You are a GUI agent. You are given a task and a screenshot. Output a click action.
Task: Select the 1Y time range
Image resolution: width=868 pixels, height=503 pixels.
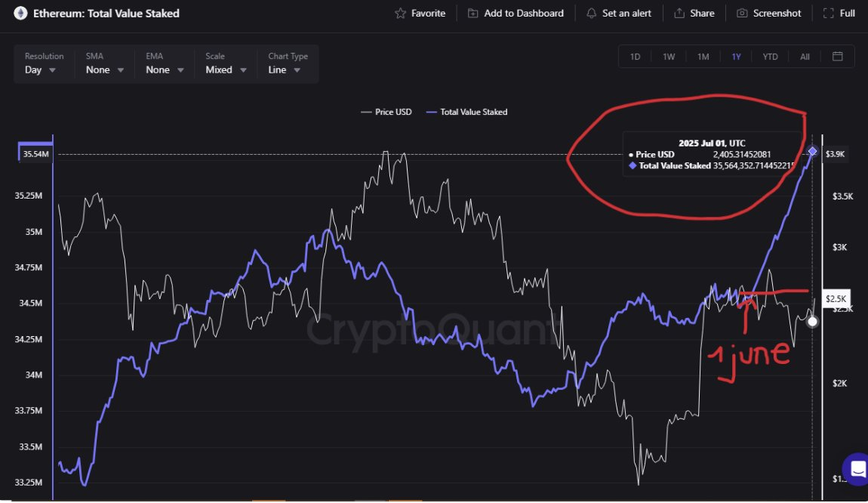pyautogui.click(x=736, y=57)
